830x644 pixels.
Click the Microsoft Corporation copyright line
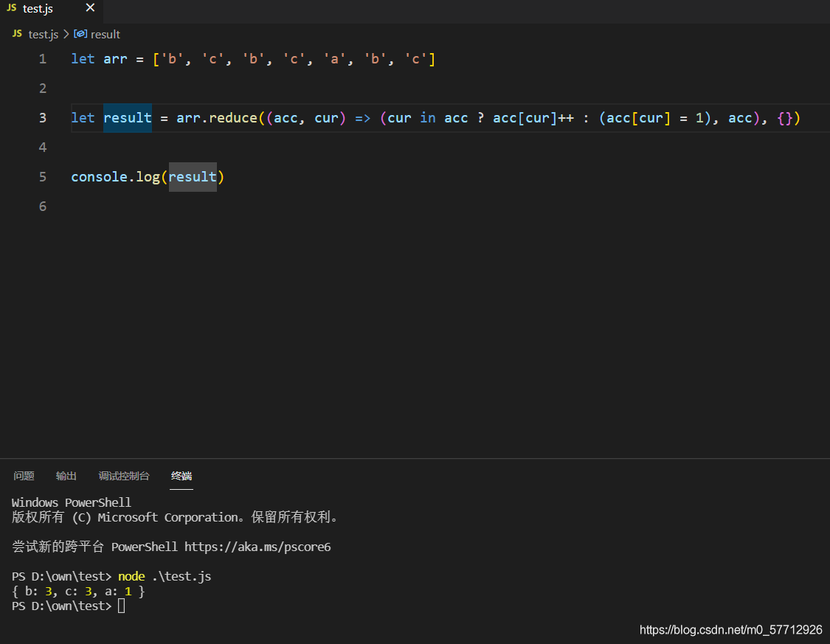175,517
